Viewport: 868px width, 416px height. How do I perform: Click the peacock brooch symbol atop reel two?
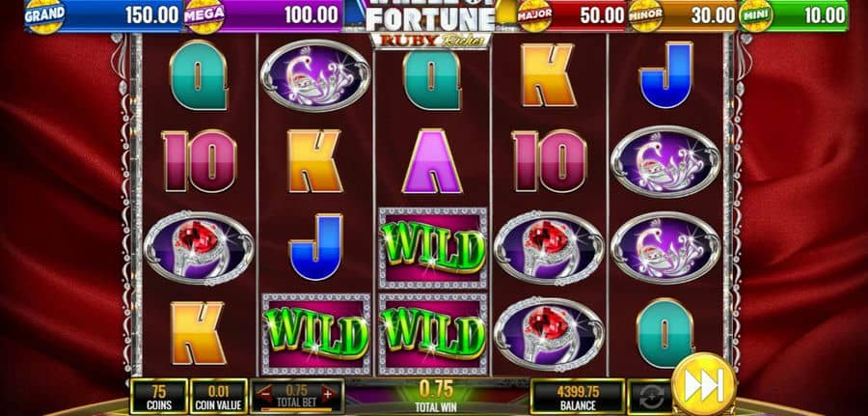315,76
